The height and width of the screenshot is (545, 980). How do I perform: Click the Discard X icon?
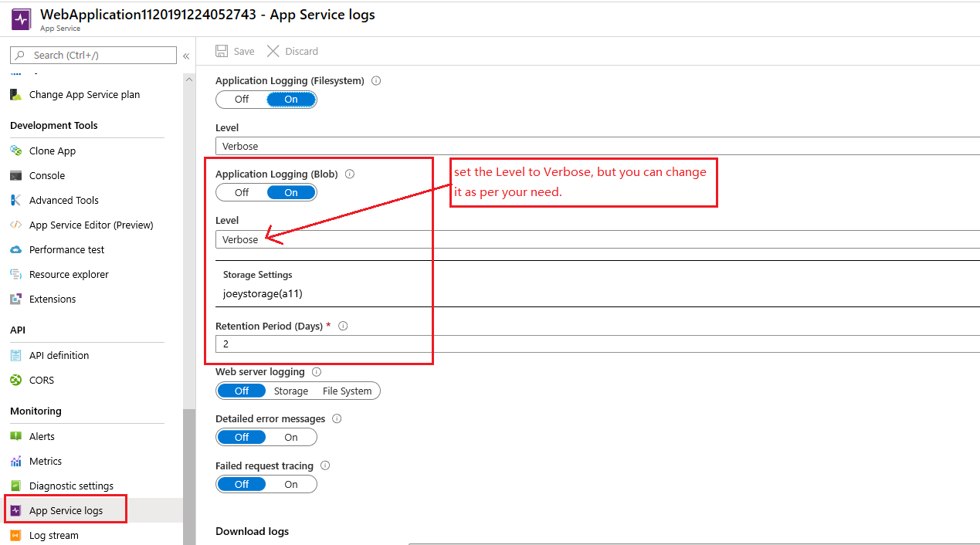coord(273,51)
